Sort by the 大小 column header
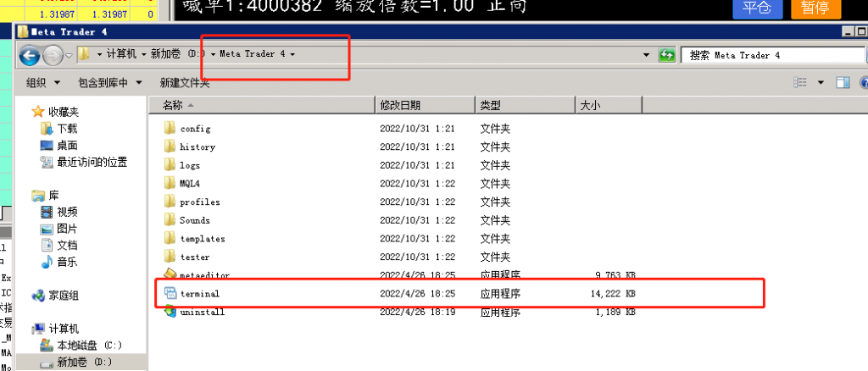 (609, 105)
